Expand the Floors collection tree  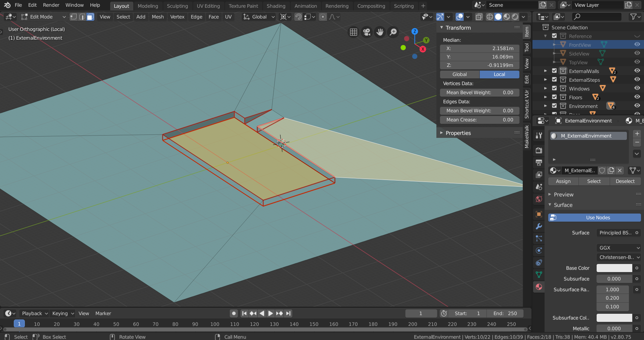[x=545, y=98]
